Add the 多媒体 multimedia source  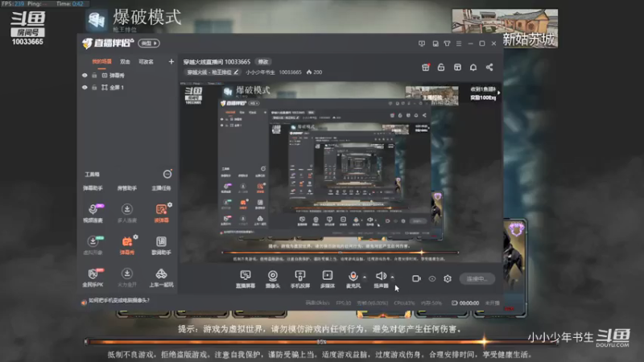coord(328,279)
